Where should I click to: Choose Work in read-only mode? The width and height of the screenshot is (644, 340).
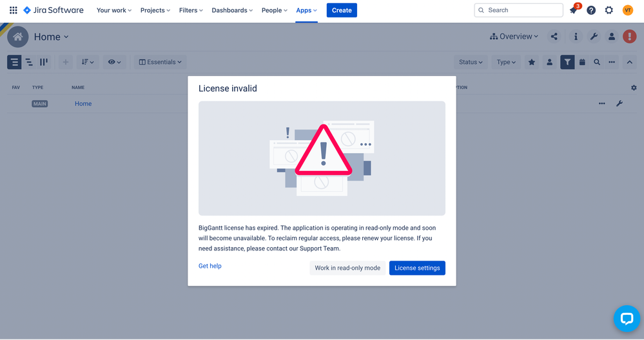[347, 268]
